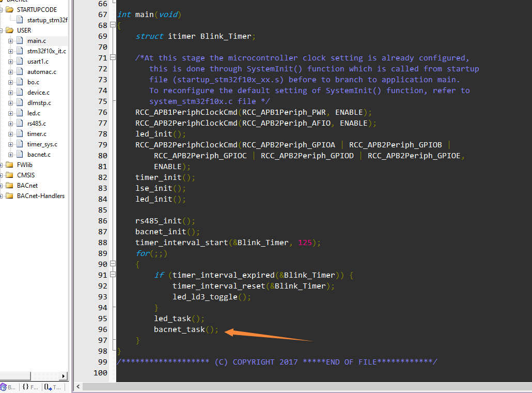Select device.c in the tree

38,93
